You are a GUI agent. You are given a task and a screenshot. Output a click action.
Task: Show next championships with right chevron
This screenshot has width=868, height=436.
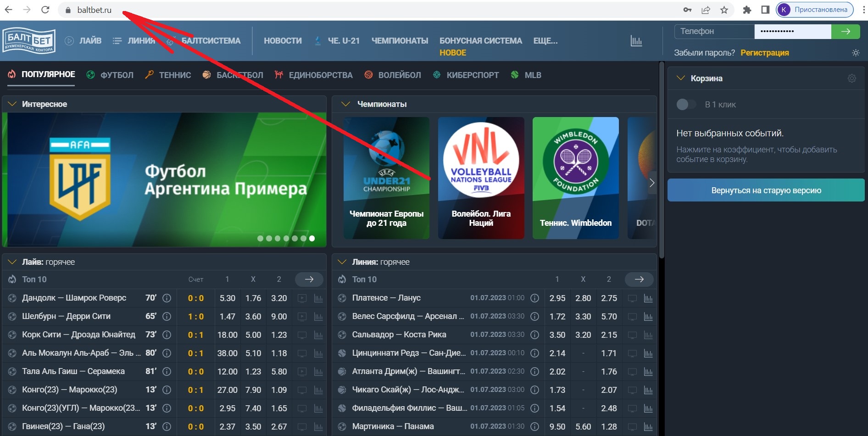pos(651,183)
